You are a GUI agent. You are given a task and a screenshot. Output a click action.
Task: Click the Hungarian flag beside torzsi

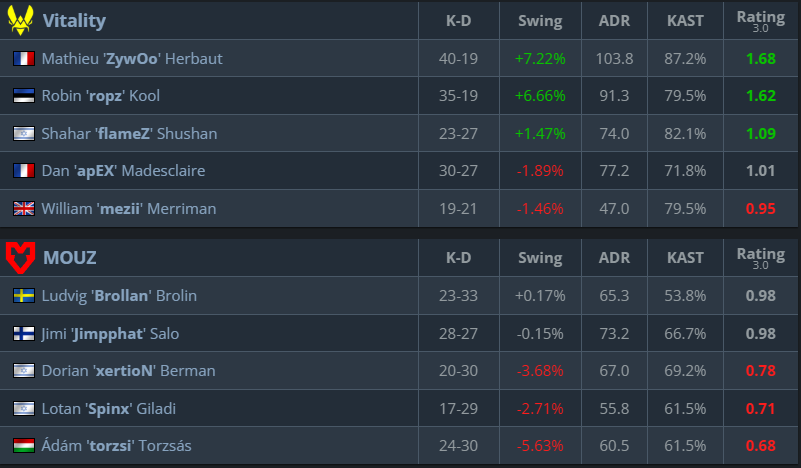click(24, 446)
